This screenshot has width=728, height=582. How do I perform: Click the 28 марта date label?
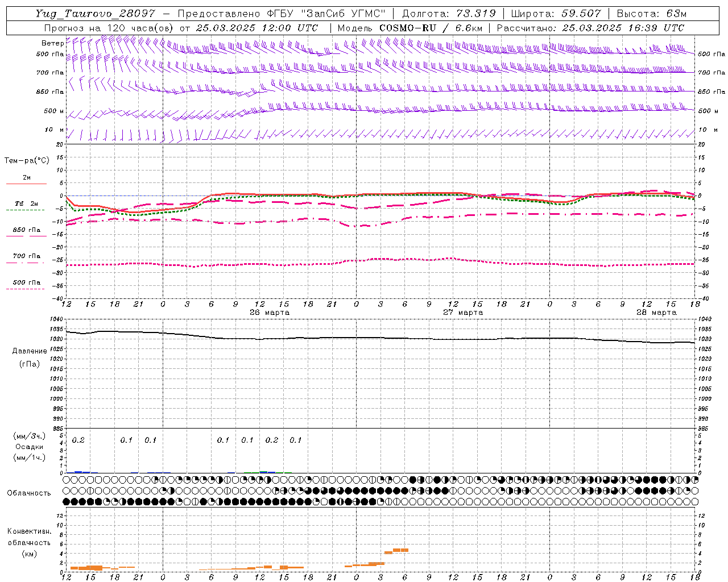point(656,313)
